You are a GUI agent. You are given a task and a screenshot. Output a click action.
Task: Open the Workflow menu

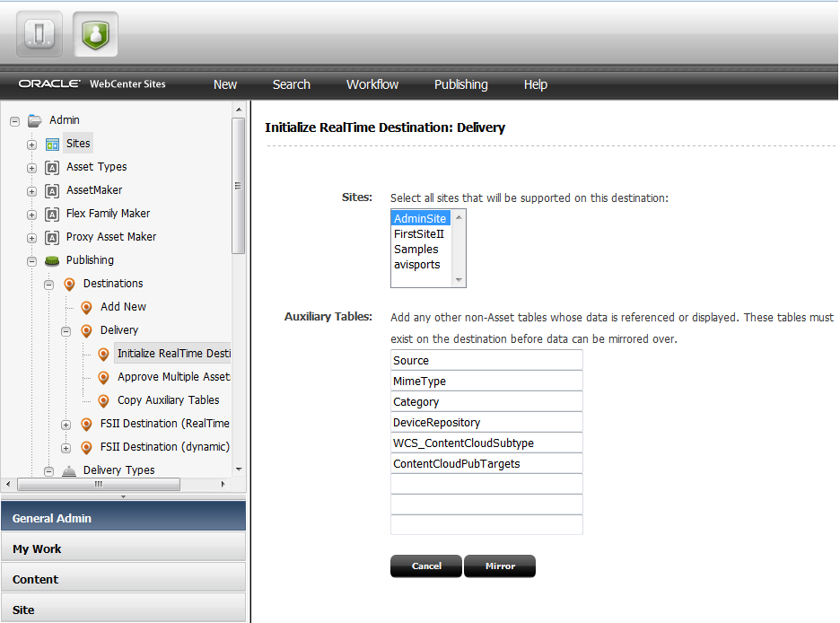point(372,84)
